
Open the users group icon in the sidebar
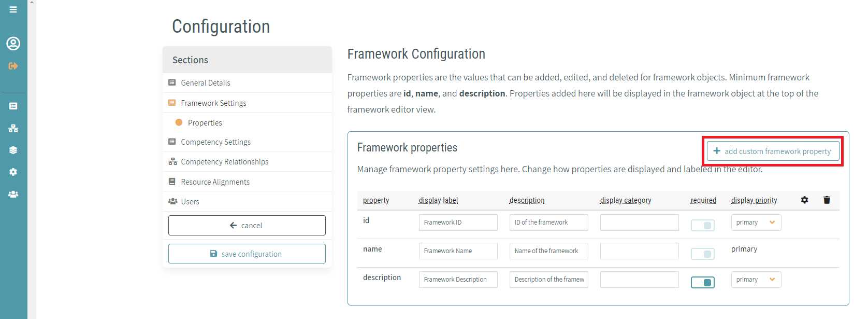[13, 194]
